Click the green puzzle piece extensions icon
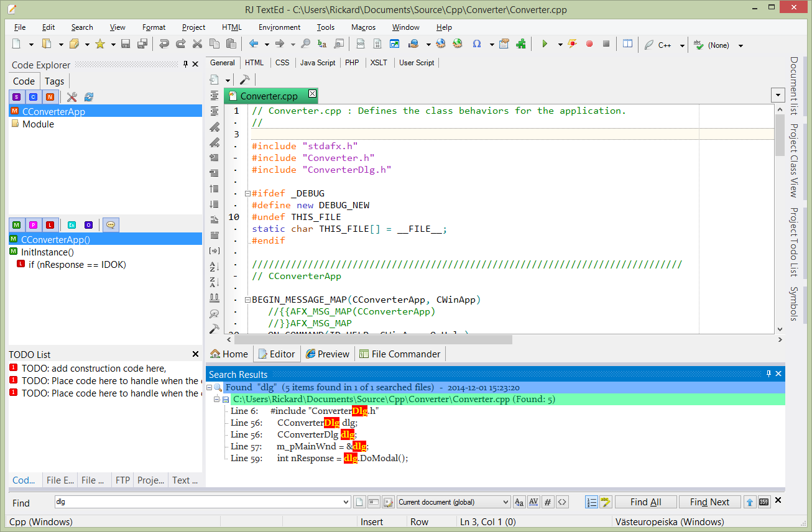Viewport: 812px width, 532px height. point(521,44)
